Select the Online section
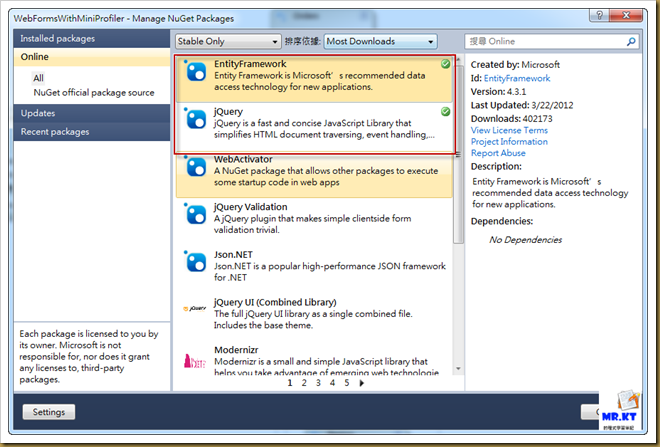The height and width of the screenshot is (447, 660). (x=92, y=57)
